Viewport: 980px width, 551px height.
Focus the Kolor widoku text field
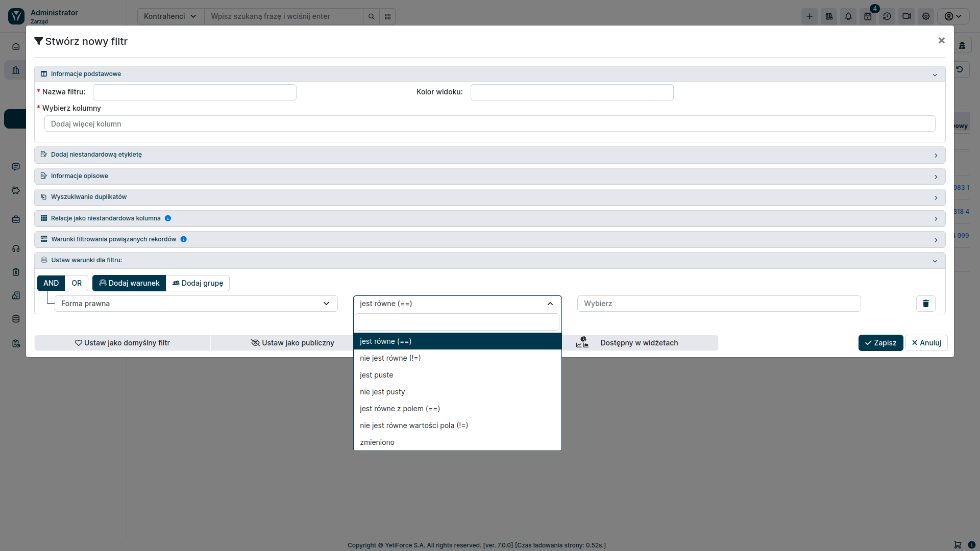(560, 92)
